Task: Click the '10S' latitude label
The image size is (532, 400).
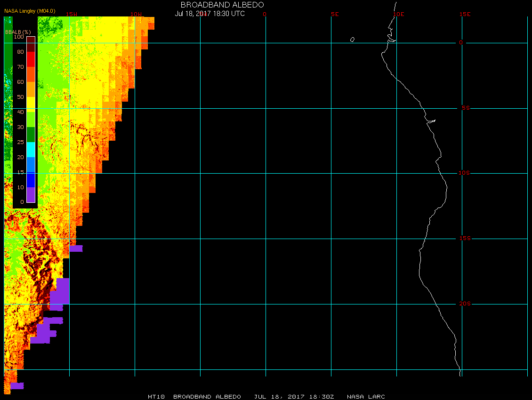Action: pyautogui.click(x=464, y=173)
